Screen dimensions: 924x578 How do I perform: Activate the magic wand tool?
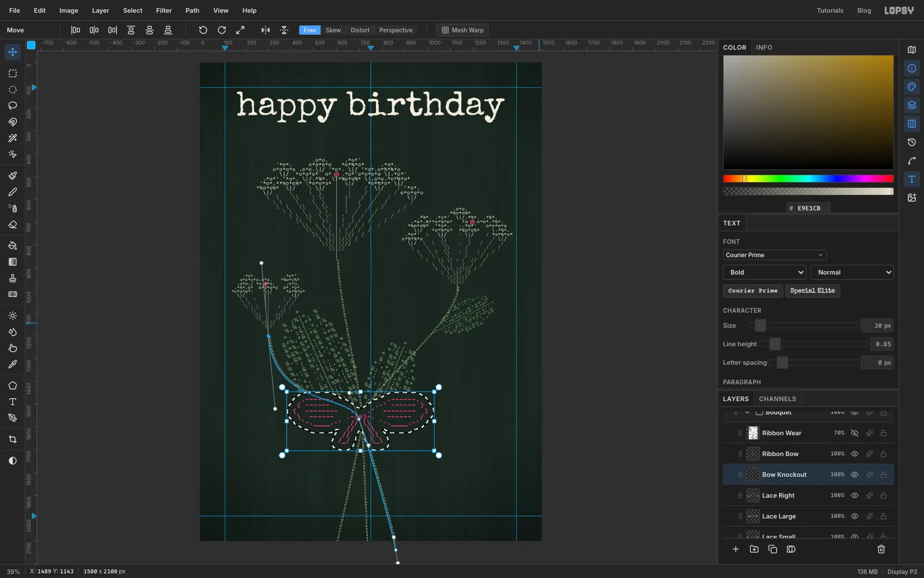(12, 138)
